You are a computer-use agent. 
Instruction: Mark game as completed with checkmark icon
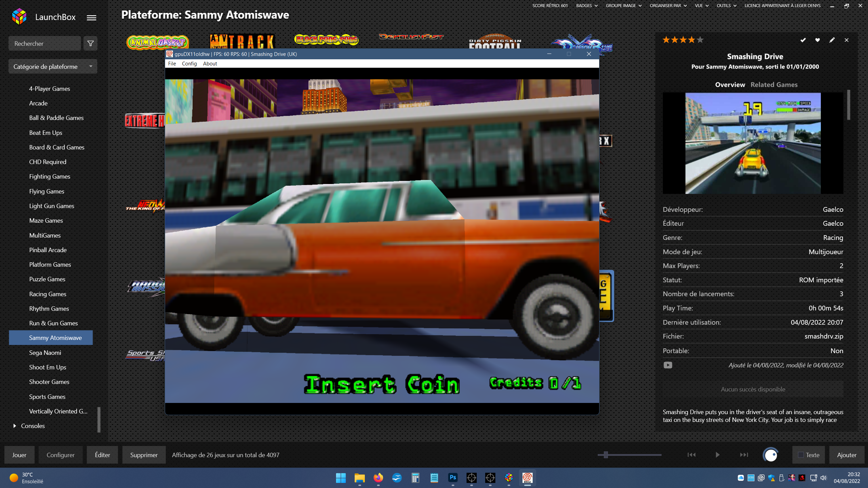click(803, 40)
